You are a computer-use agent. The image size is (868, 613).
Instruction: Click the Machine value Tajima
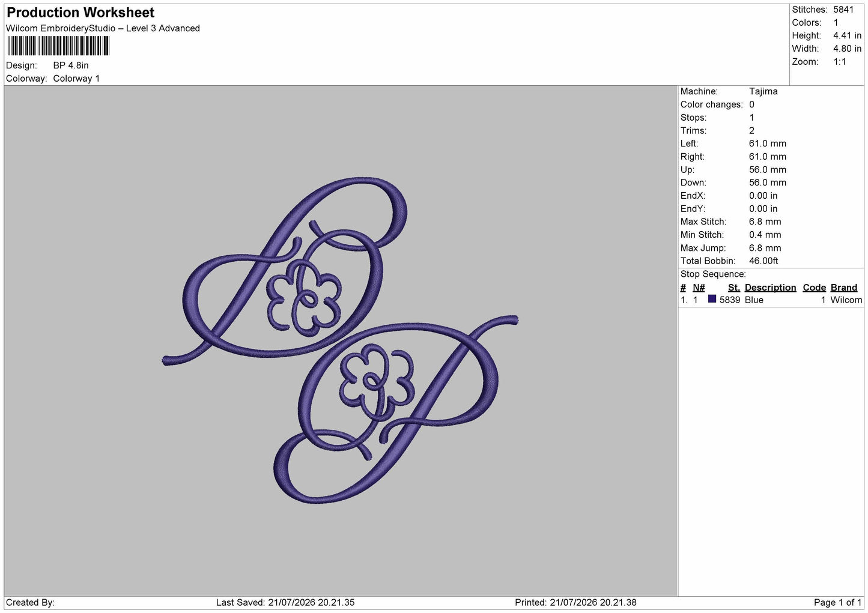(x=763, y=91)
